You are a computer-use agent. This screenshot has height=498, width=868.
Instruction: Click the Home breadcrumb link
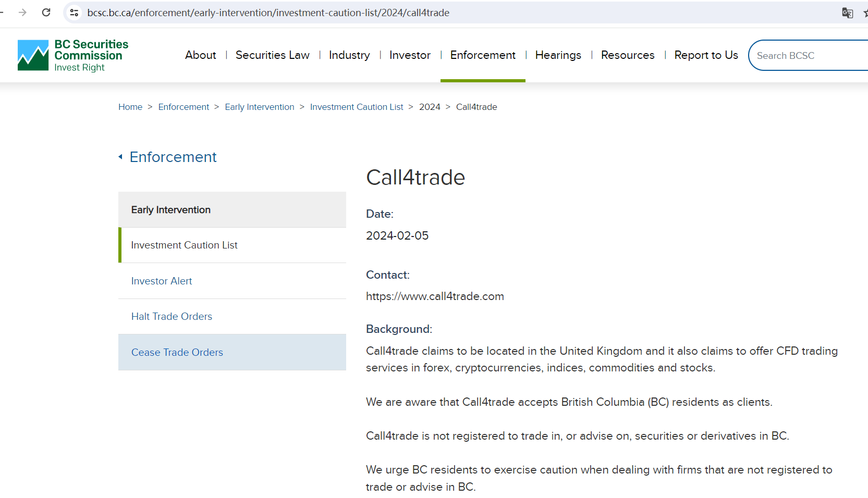(130, 107)
